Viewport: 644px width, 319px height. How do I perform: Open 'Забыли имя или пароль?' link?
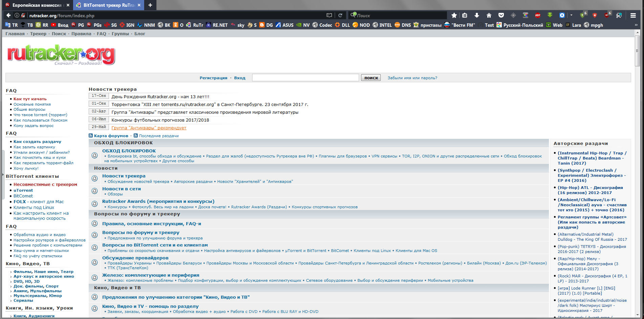412,78
